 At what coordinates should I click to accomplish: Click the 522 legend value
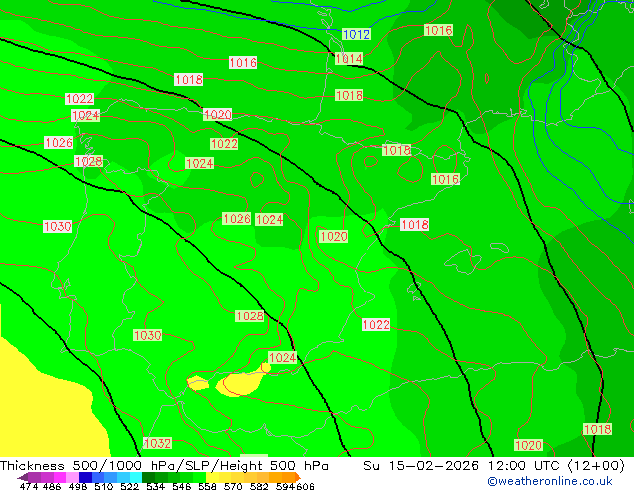click(129, 486)
